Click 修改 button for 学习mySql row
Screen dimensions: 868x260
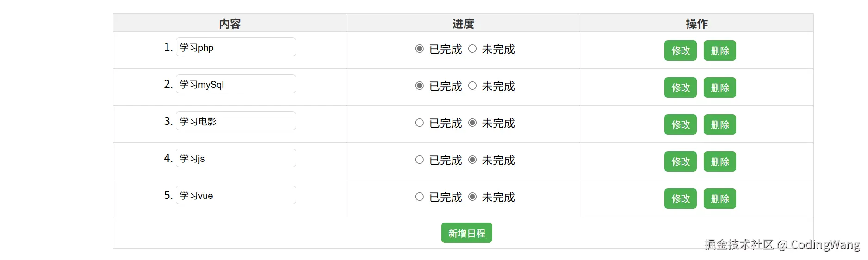(x=680, y=87)
